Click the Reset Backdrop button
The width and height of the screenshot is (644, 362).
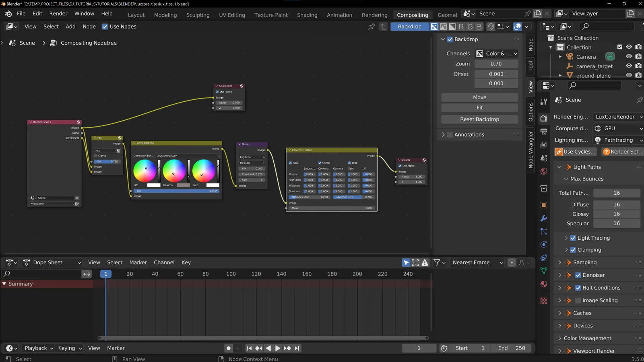[x=479, y=119]
